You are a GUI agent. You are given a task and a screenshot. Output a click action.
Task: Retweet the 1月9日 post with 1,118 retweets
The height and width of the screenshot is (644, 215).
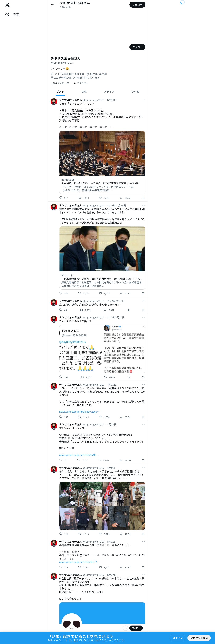[80, 534]
